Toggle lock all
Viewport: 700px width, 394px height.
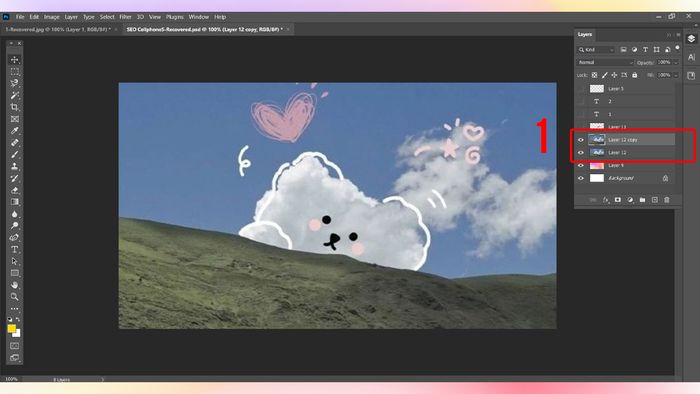[x=634, y=75]
